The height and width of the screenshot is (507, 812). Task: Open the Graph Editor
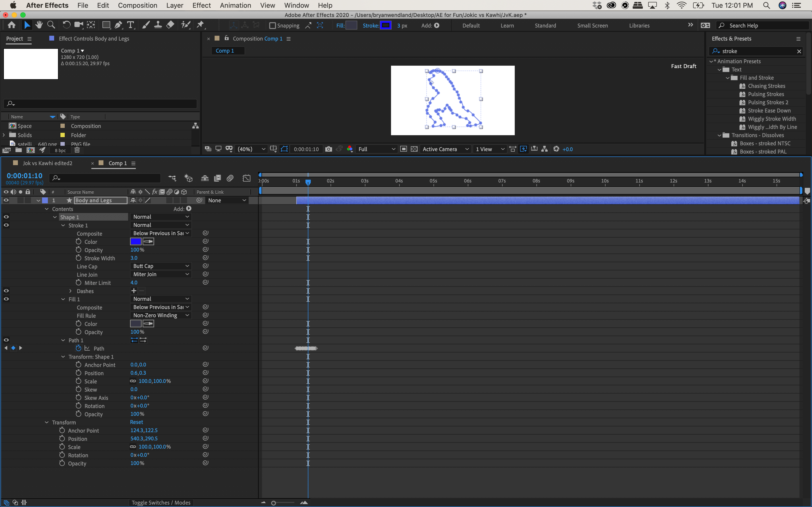click(246, 178)
